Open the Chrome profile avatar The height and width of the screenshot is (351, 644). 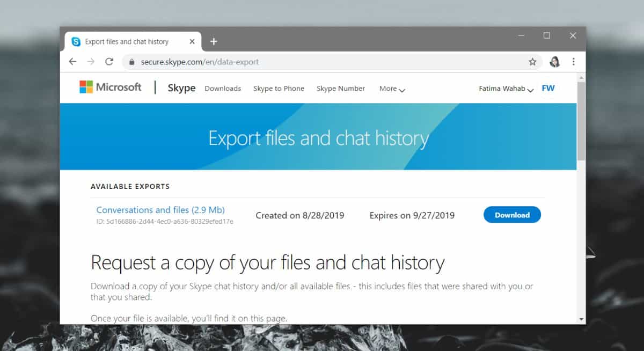coord(555,62)
